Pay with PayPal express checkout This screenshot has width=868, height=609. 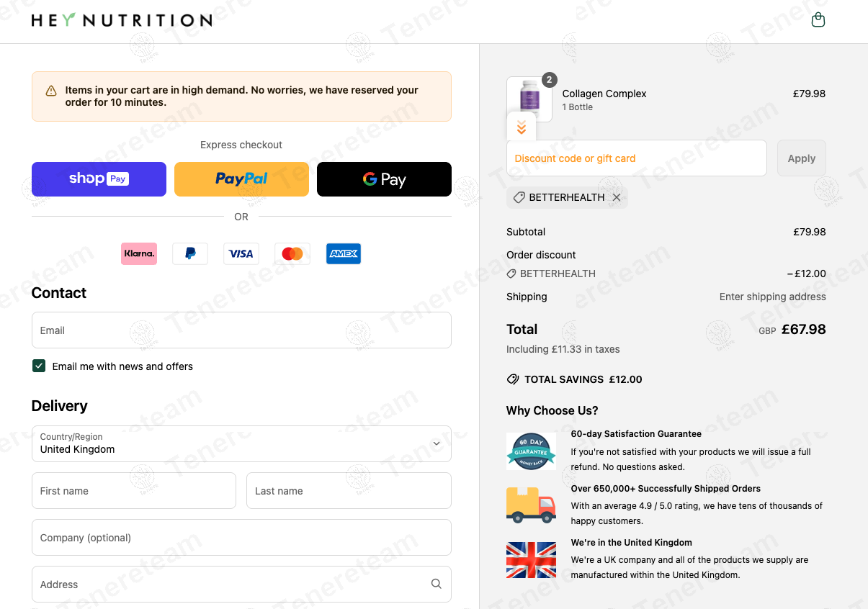coord(241,179)
